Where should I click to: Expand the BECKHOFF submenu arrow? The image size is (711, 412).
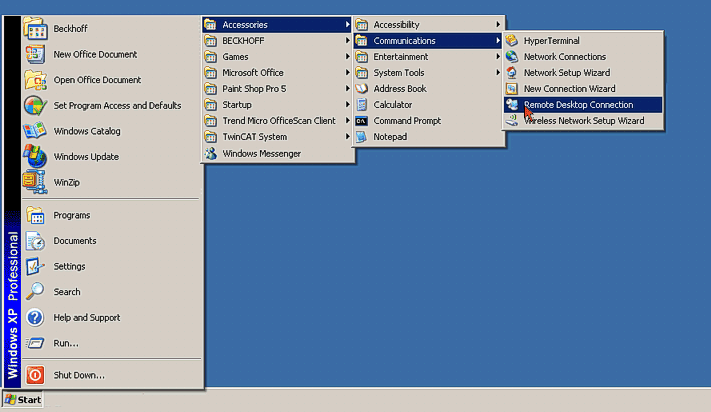347,41
